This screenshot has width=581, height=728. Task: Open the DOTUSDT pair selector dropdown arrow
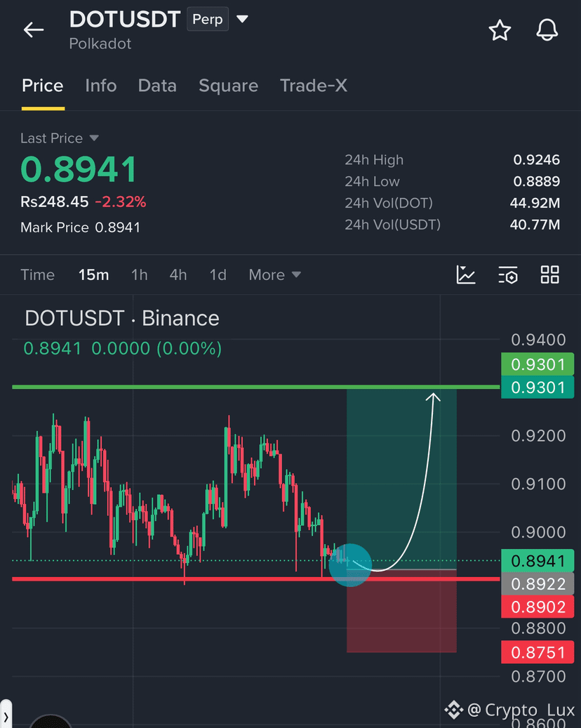pos(242,19)
